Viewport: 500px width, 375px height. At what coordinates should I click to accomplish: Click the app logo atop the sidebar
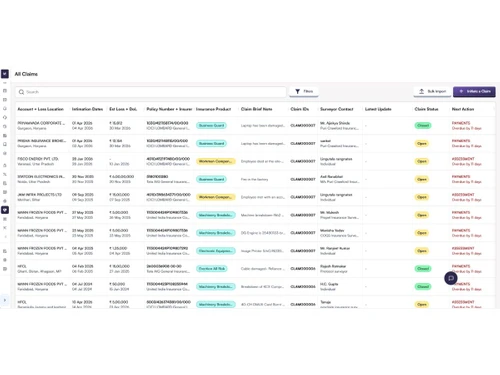(x=5, y=74)
